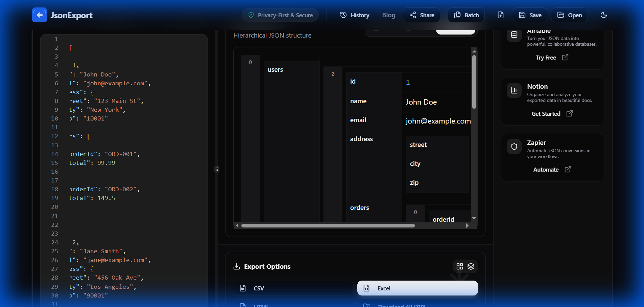Click the Notion chart icon

514,90
